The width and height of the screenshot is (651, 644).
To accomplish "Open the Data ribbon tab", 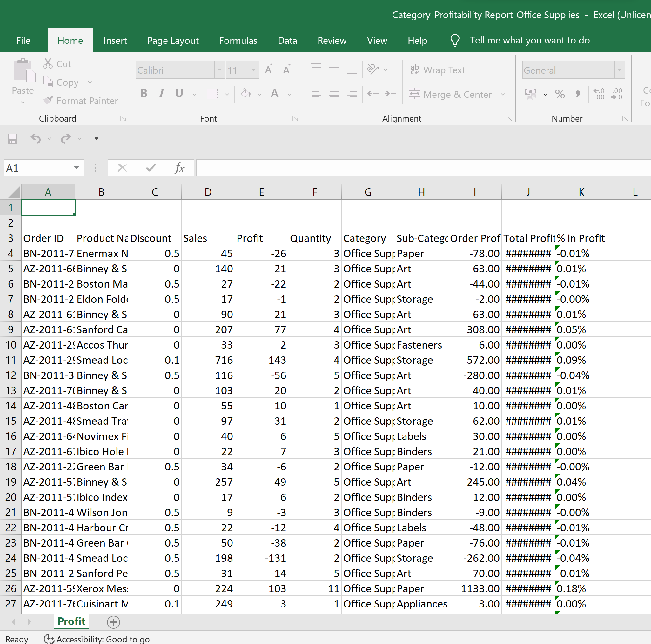I will [x=287, y=40].
